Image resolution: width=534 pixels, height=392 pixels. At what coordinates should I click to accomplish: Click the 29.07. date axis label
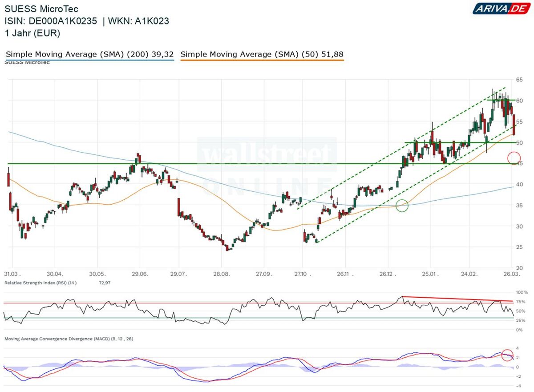pos(178,273)
